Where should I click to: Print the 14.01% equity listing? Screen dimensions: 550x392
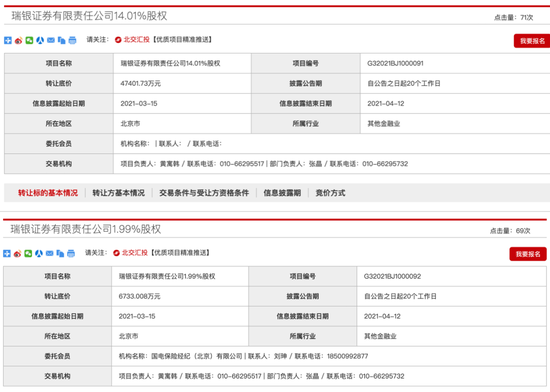(72, 40)
